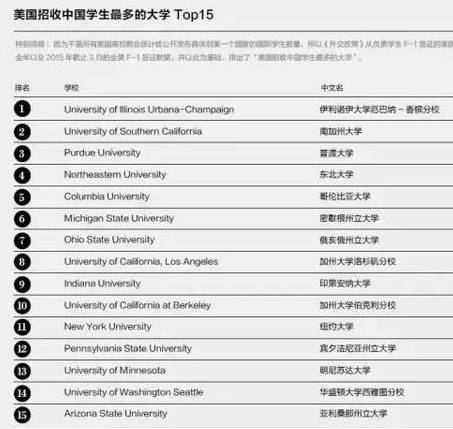Viewport: 453px width, 429px height.
Task: Select 'Michigan State University' text
Action: pyautogui.click(x=119, y=218)
